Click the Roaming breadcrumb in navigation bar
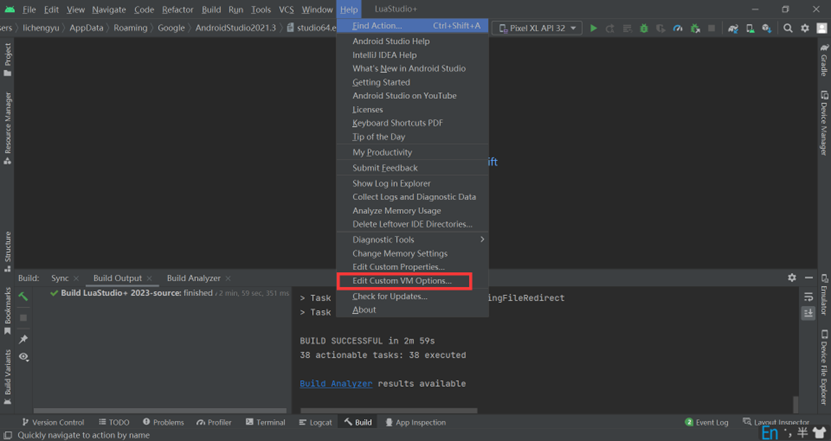Screen dimensions: 831x441 pos(130,28)
